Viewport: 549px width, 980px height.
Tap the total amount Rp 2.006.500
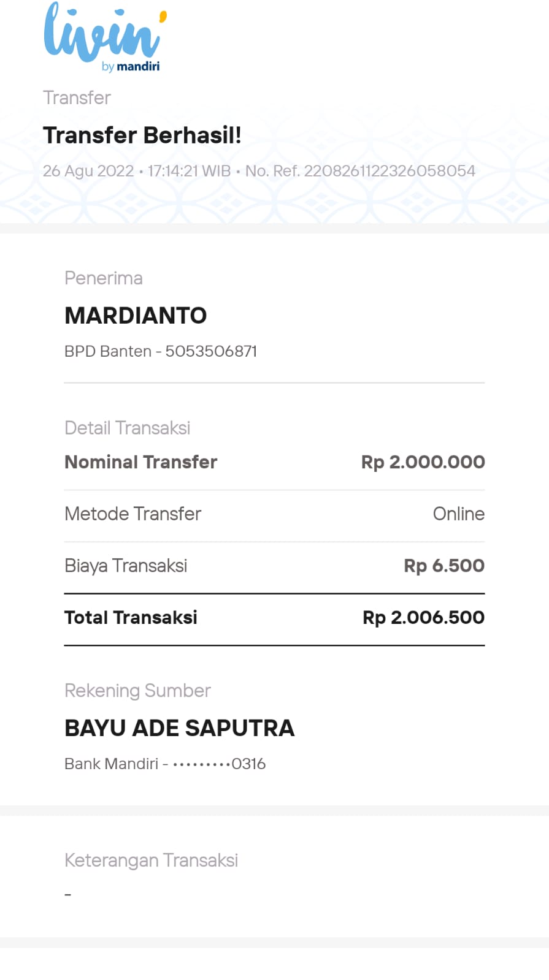pyautogui.click(x=423, y=617)
